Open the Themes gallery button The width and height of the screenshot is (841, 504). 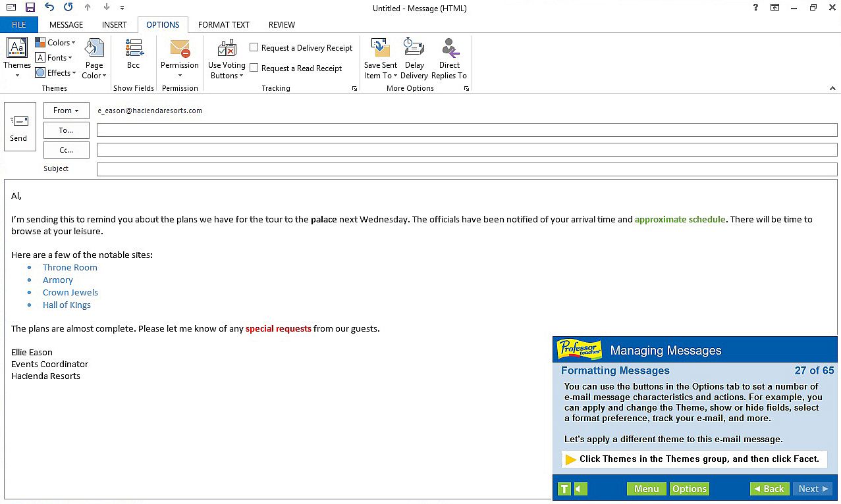click(x=17, y=58)
